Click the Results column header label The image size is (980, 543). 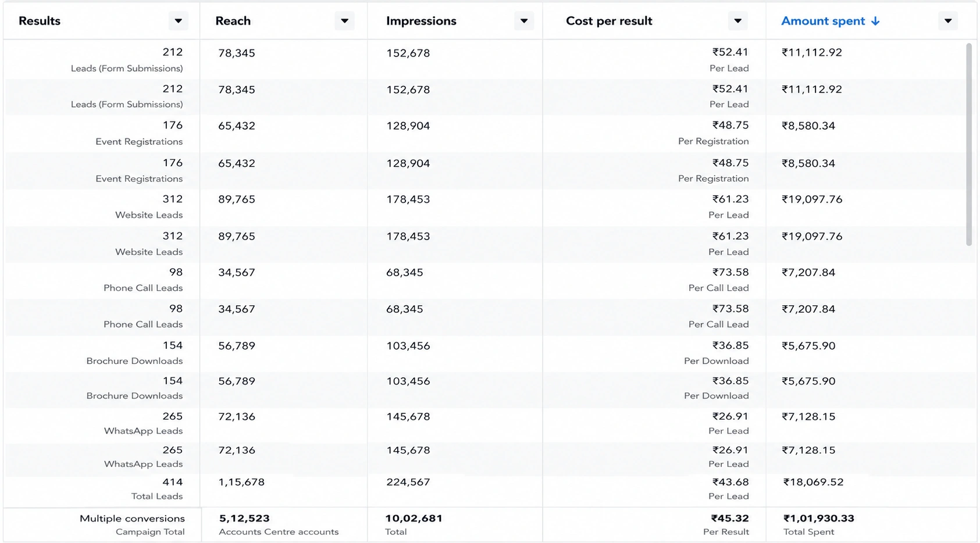pyautogui.click(x=40, y=21)
